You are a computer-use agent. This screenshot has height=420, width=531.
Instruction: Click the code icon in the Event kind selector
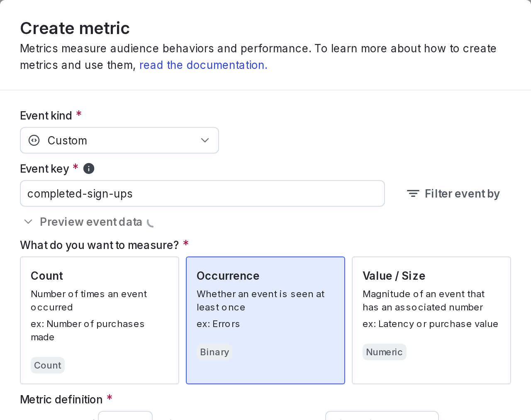pyautogui.click(x=33, y=140)
